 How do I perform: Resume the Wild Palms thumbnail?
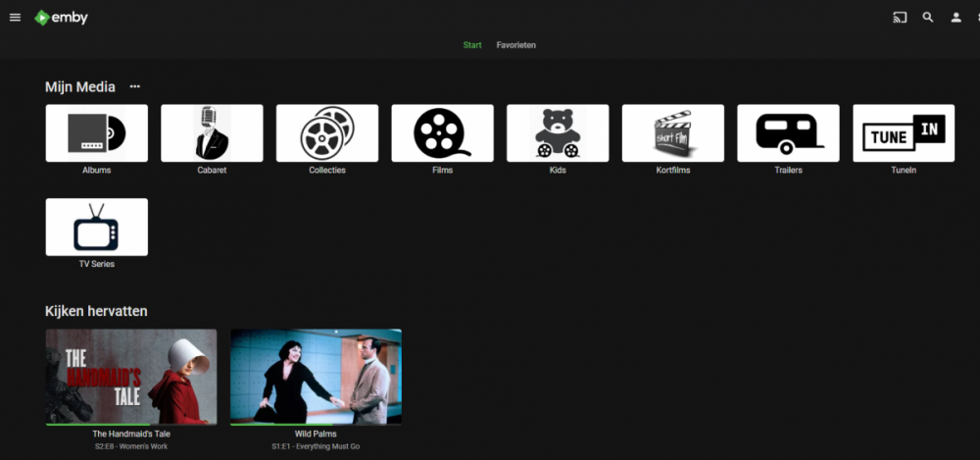click(317, 376)
